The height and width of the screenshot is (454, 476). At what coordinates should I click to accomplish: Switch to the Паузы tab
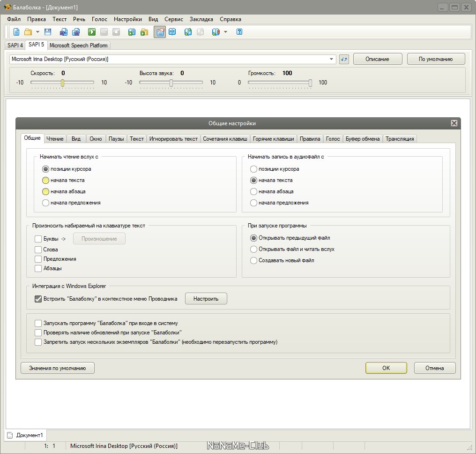(116, 139)
